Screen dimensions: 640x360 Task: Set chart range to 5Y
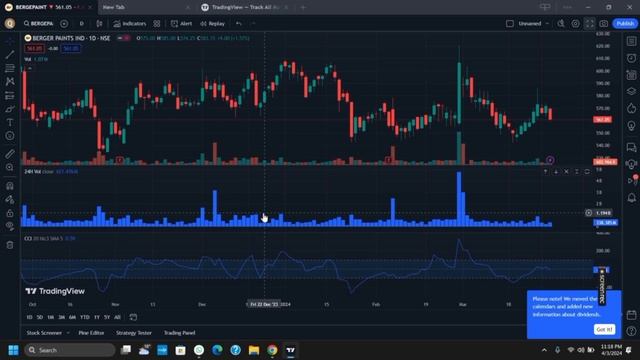coord(107,317)
